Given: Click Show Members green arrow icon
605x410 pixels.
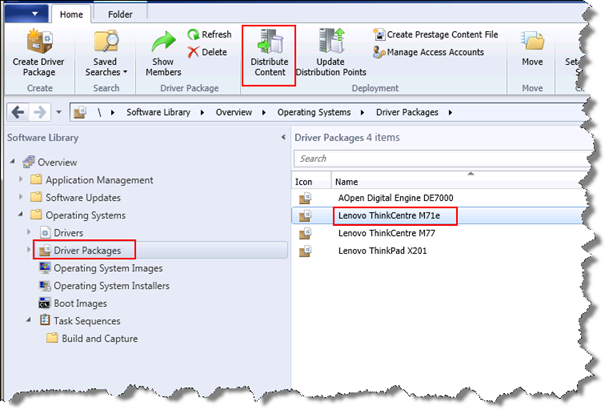Looking at the screenshot, I should click(x=164, y=42).
